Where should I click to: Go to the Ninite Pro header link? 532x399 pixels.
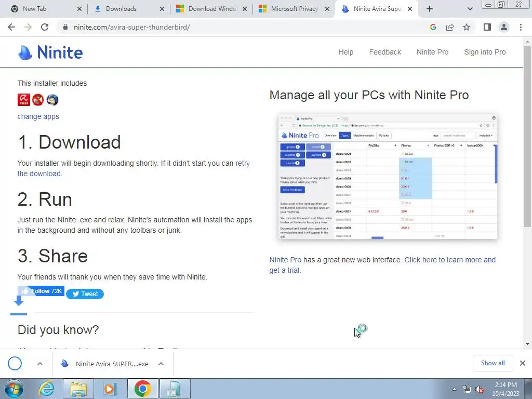(x=432, y=52)
